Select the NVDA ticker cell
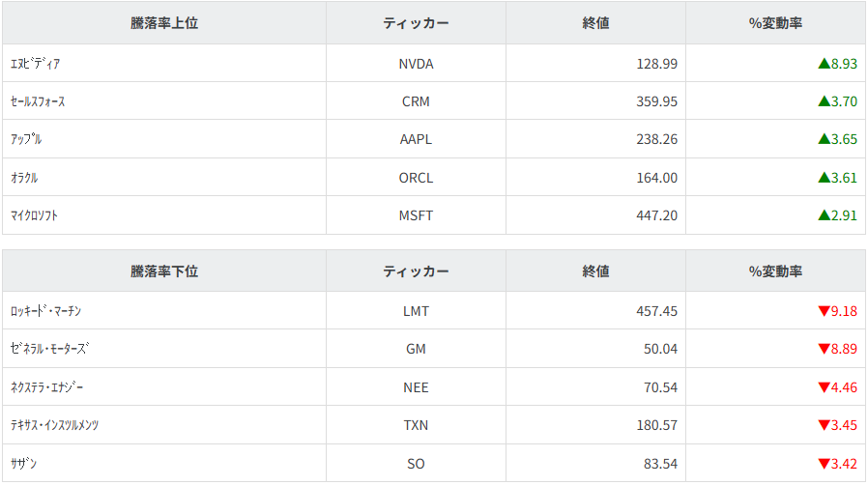Viewport: 868px width, 485px height. [x=416, y=64]
